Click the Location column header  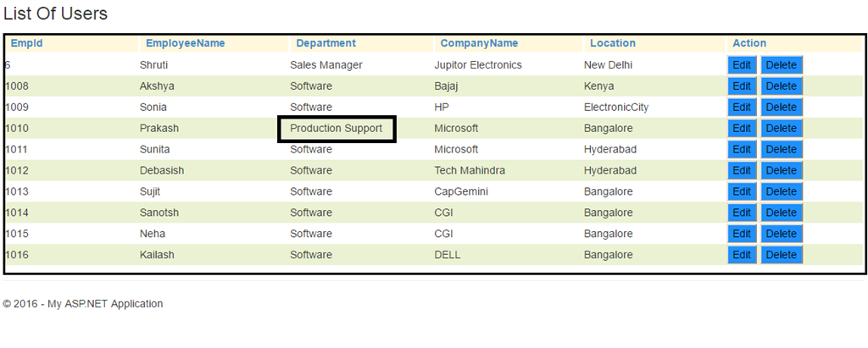coord(612,43)
